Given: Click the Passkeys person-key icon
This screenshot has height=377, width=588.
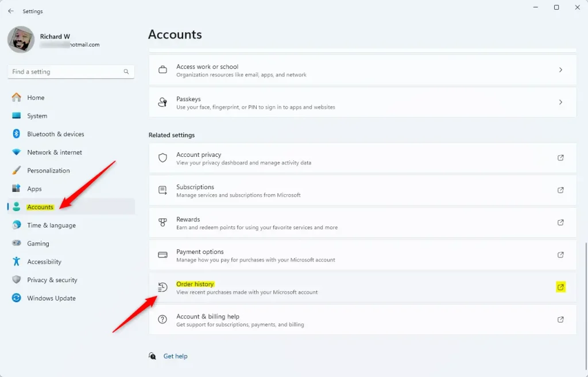Looking at the screenshot, I should 163,102.
